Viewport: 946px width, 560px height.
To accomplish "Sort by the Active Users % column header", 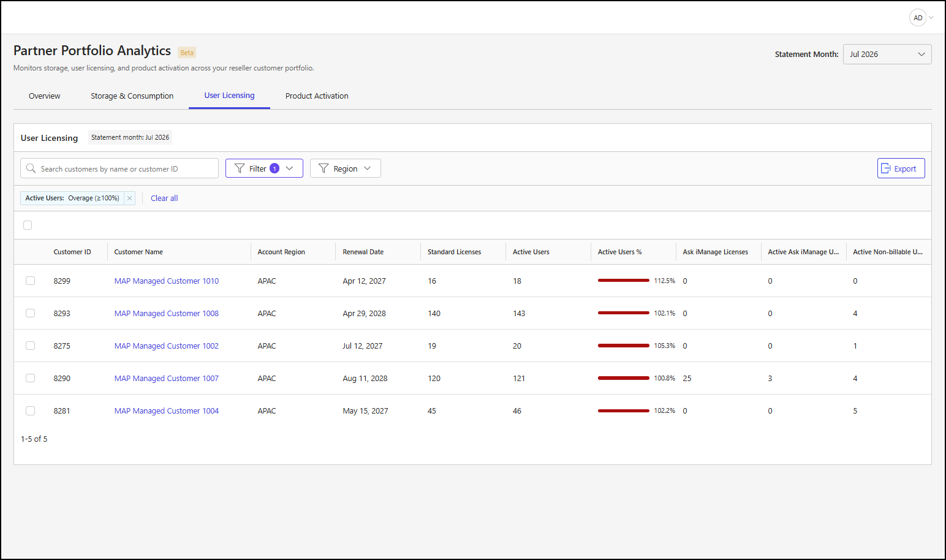I will tap(620, 252).
